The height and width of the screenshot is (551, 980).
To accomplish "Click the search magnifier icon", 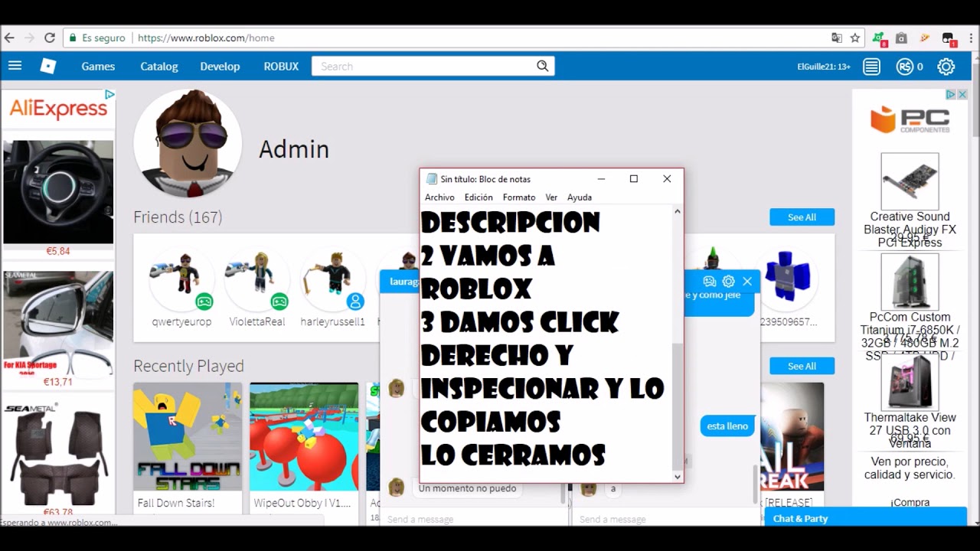I will point(542,66).
